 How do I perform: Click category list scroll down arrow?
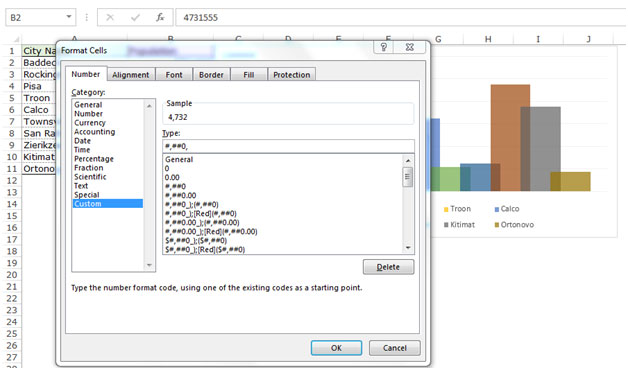pyautogui.click(x=149, y=265)
